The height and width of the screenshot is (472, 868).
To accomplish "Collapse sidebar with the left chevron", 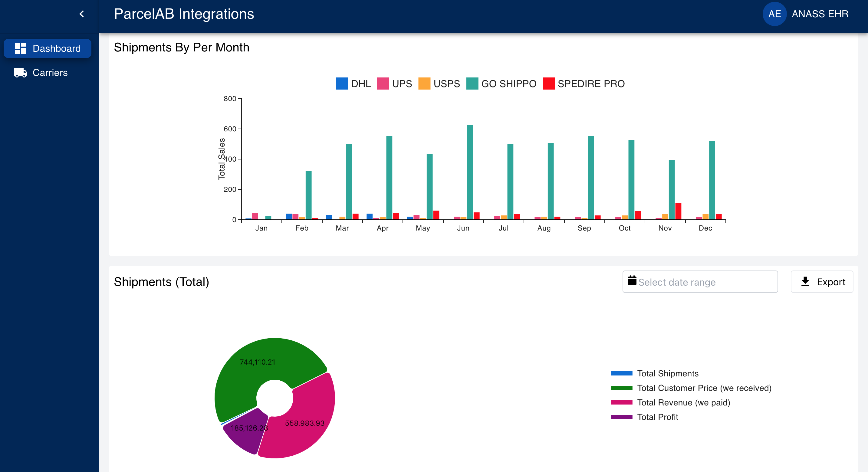I will pyautogui.click(x=81, y=14).
